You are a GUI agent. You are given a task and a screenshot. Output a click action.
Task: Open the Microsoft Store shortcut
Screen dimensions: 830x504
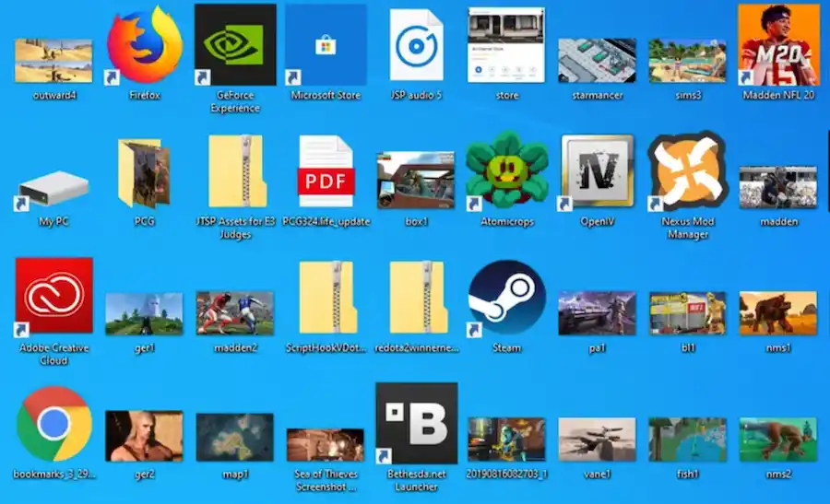(326, 44)
